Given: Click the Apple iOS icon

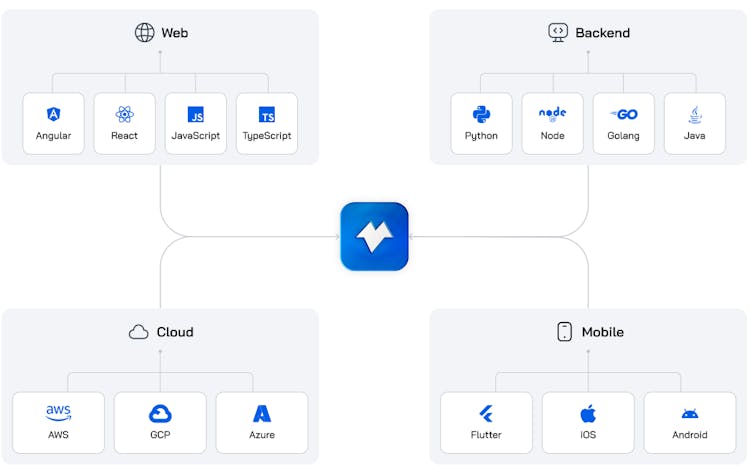Looking at the screenshot, I should [588, 413].
